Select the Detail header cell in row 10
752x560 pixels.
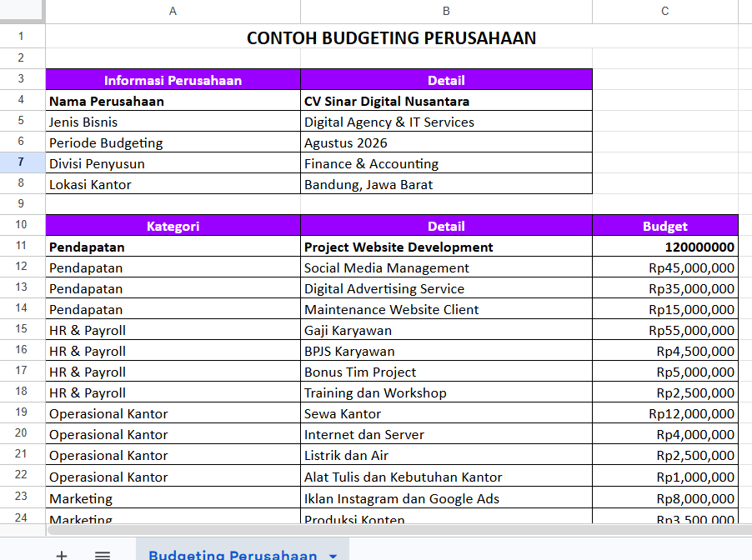coord(447,225)
